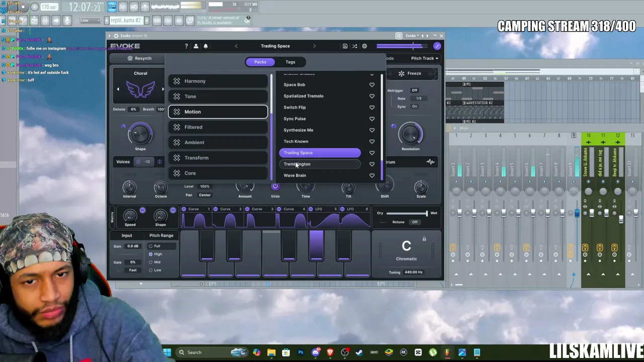Screen dimensions: 644x362
Task: Select next voice shape after Choral
Action: coord(163,89)
